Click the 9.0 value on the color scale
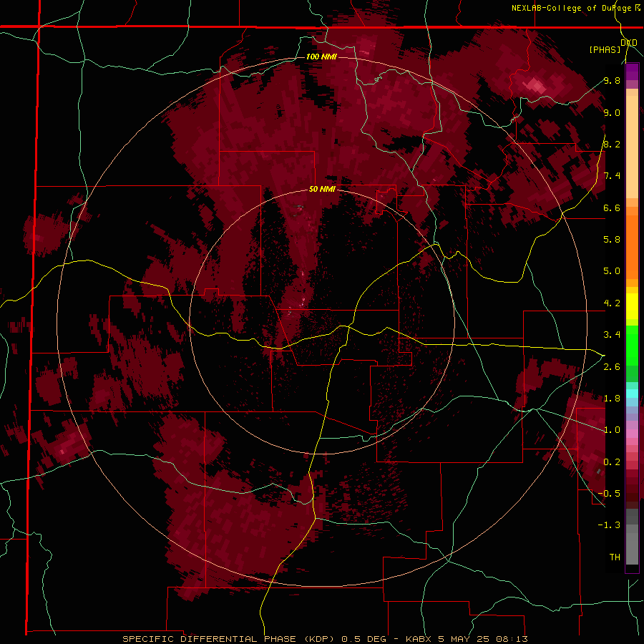The height and width of the screenshot is (644, 644). click(x=612, y=113)
